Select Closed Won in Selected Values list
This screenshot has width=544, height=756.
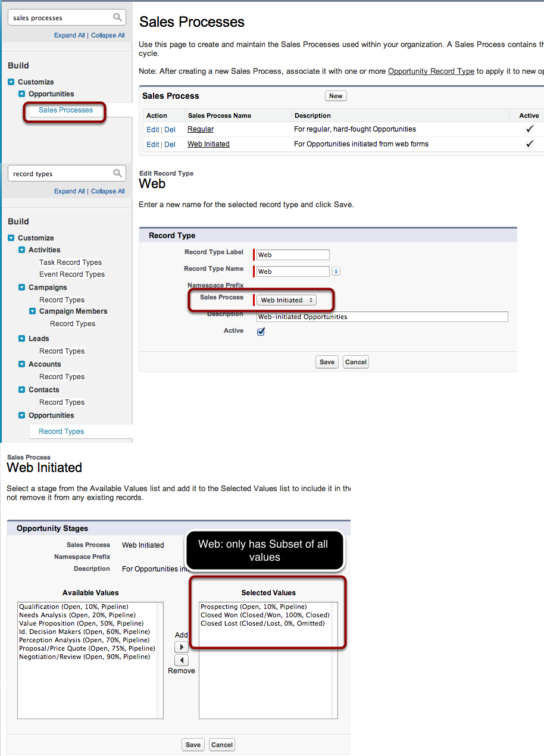pyautogui.click(x=265, y=615)
